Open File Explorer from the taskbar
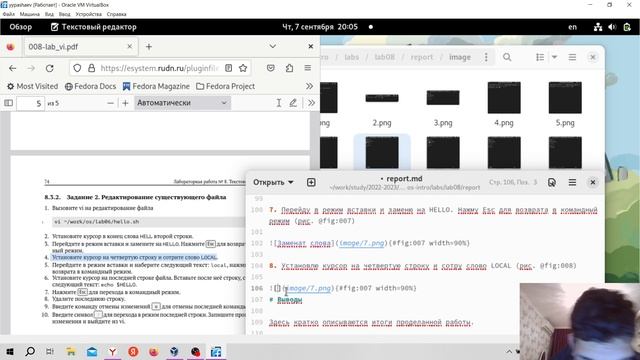 pos(71,351)
